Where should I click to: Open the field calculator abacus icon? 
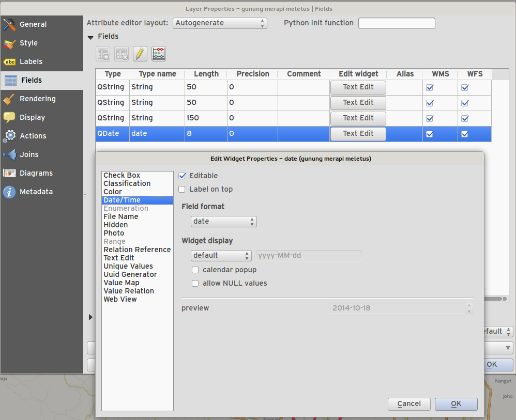[x=159, y=54]
